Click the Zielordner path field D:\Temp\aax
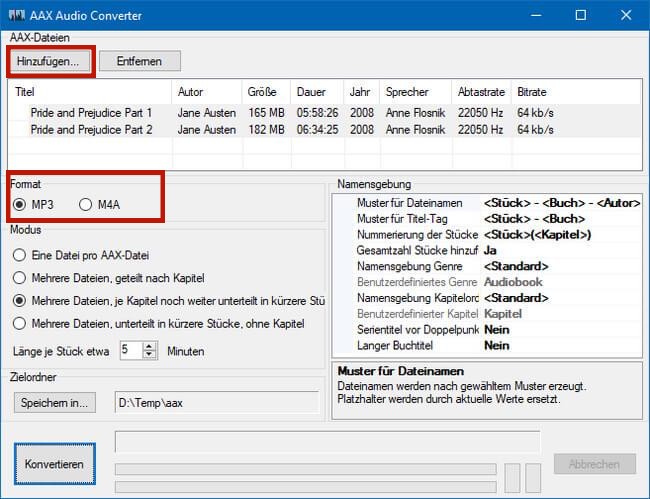 (x=216, y=402)
